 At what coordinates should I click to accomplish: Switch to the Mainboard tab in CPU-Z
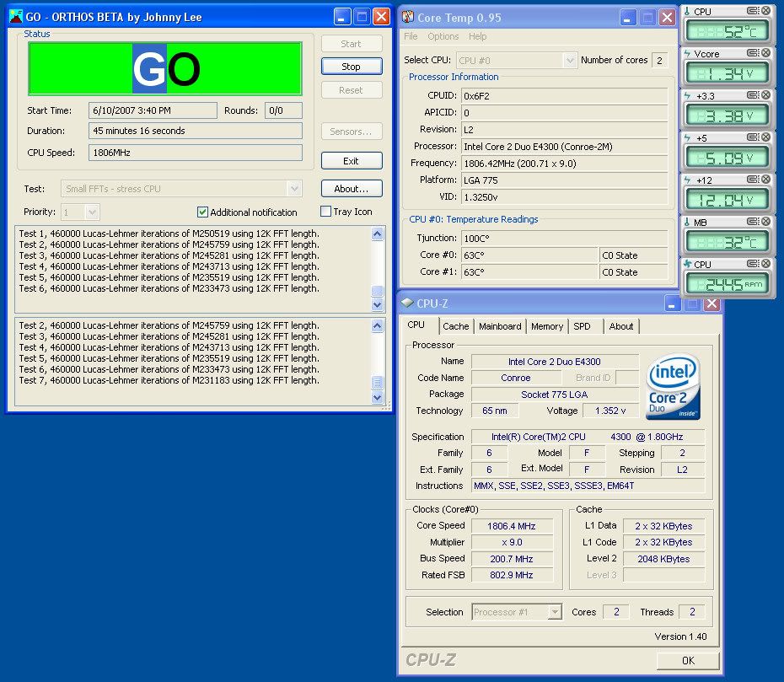500,326
